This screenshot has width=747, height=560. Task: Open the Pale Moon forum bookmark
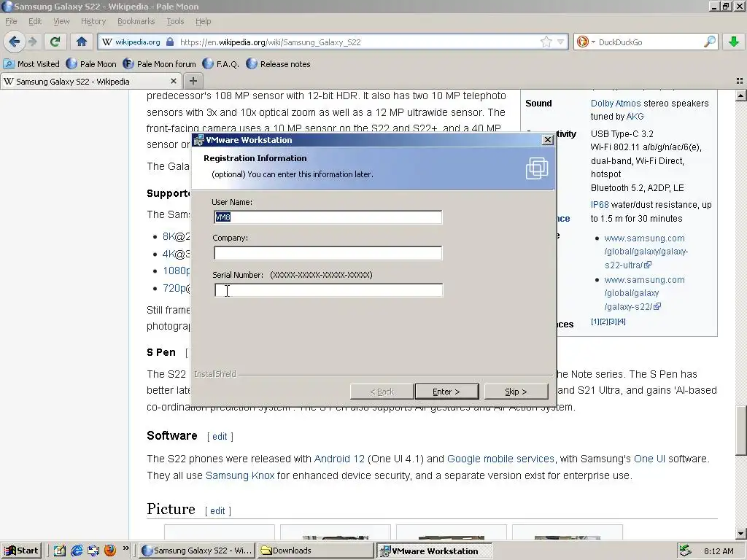[159, 64]
